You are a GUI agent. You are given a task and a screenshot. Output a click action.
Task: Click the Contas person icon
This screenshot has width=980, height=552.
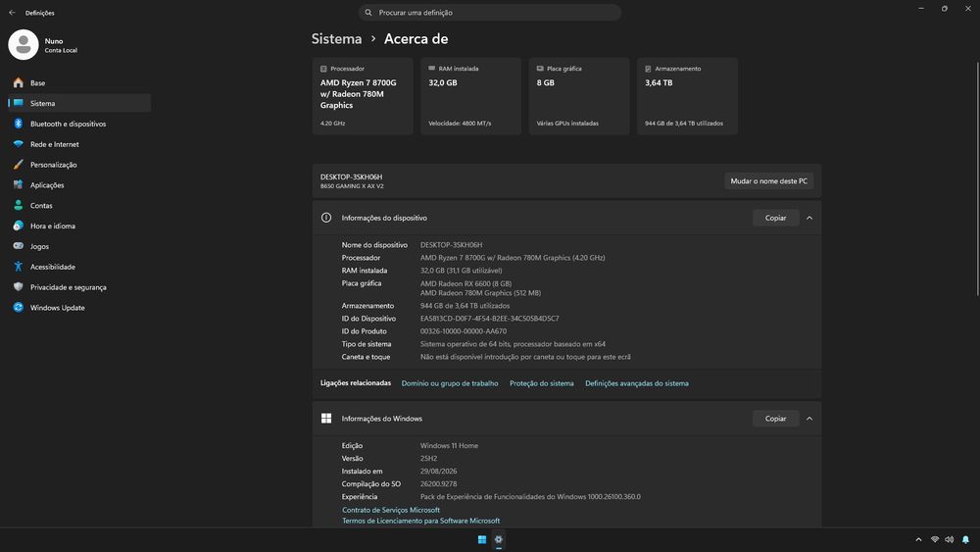[18, 205]
